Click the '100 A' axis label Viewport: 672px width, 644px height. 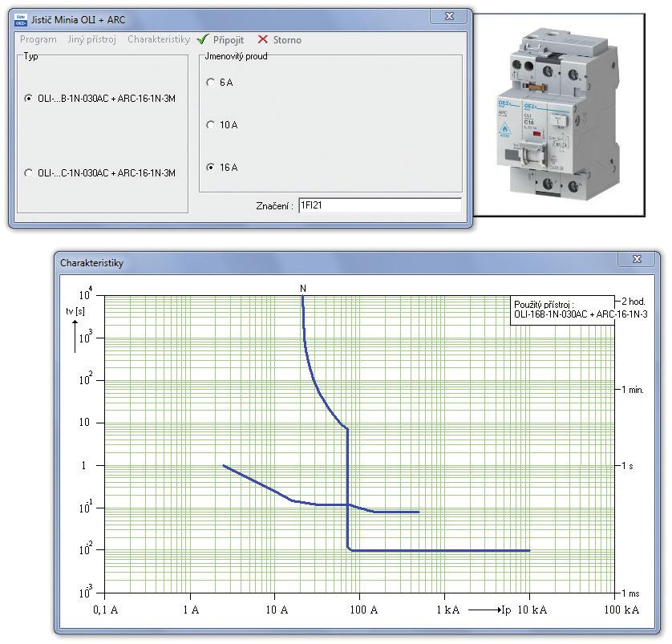click(x=364, y=610)
